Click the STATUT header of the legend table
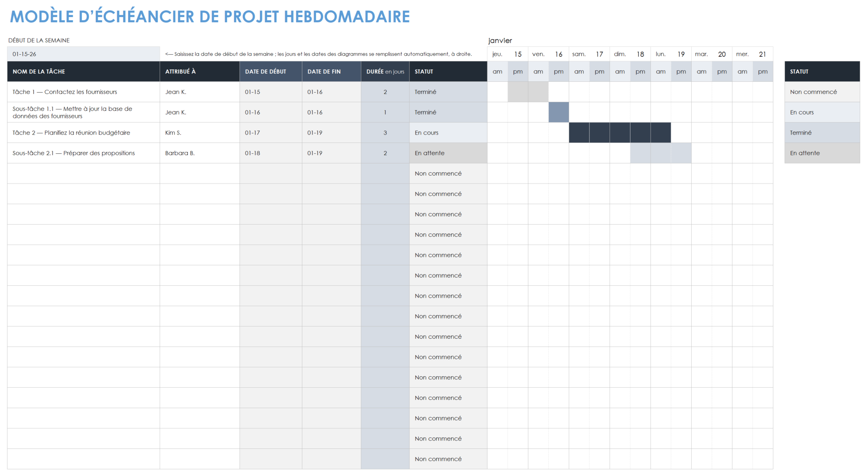Screen dimensions: 868x472 pos(822,72)
